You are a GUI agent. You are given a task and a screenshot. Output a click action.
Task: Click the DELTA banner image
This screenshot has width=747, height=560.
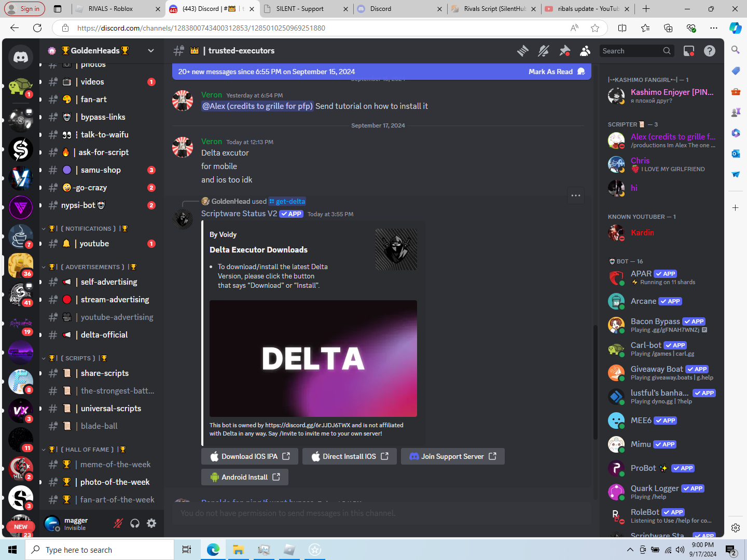point(313,358)
